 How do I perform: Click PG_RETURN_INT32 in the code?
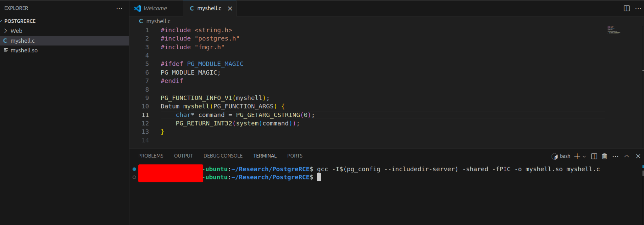(204, 123)
